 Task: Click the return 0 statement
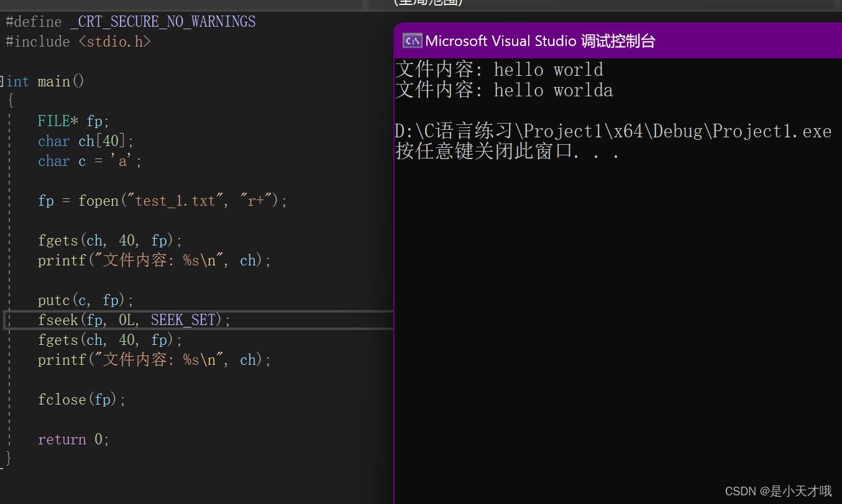click(73, 439)
